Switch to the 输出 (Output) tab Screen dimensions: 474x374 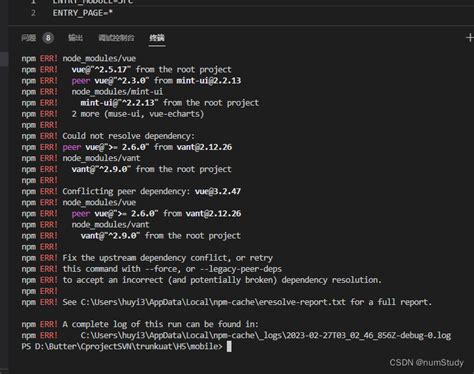pos(75,38)
